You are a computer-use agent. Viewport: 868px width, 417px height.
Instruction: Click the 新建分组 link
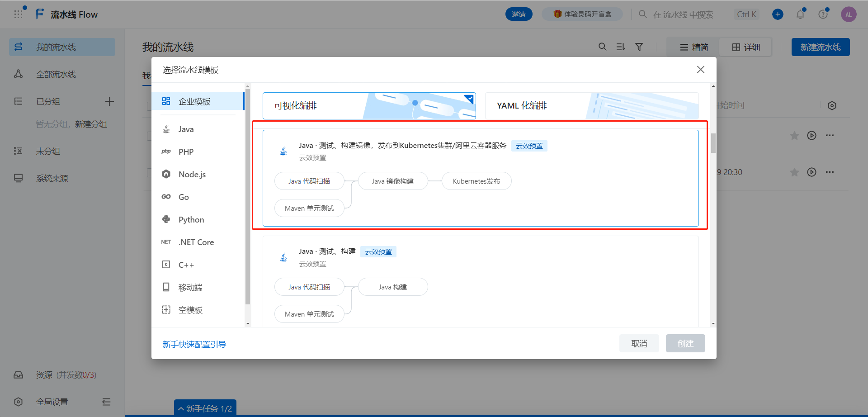[x=91, y=124]
